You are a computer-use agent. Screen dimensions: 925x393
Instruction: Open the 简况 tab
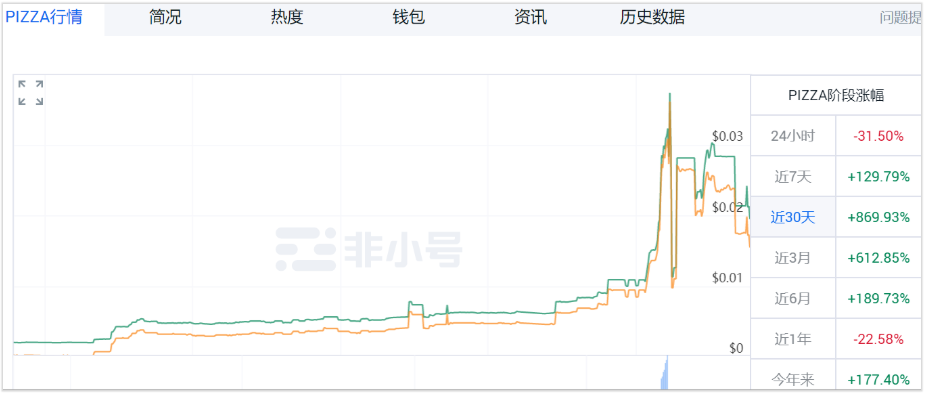(x=165, y=17)
